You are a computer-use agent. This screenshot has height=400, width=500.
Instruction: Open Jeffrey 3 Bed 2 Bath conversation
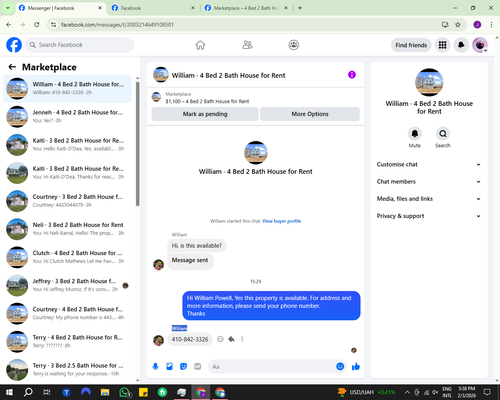click(67, 285)
